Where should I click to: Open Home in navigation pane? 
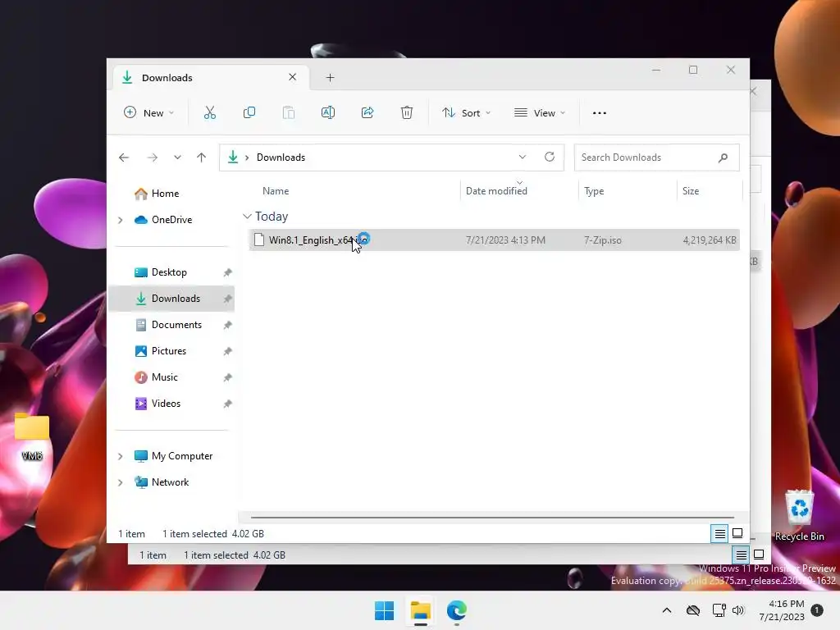[157, 194]
